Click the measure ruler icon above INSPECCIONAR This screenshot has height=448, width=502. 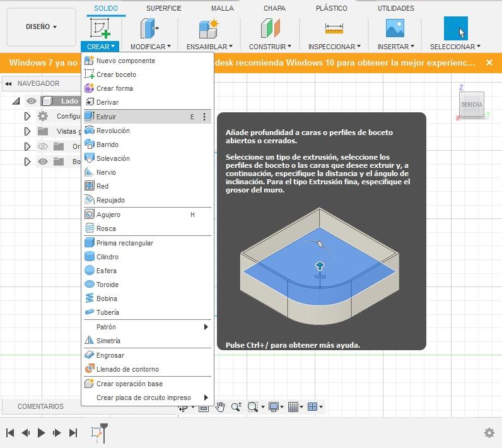334,28
